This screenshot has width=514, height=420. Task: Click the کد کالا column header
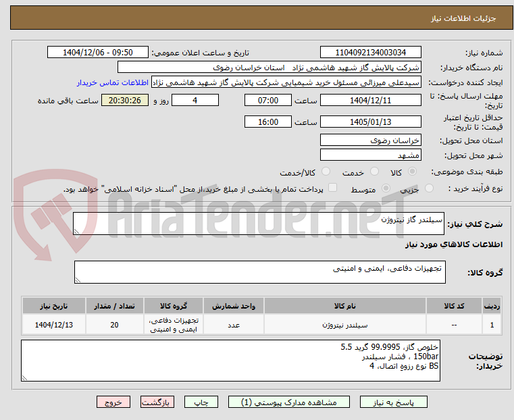point(454,306)
